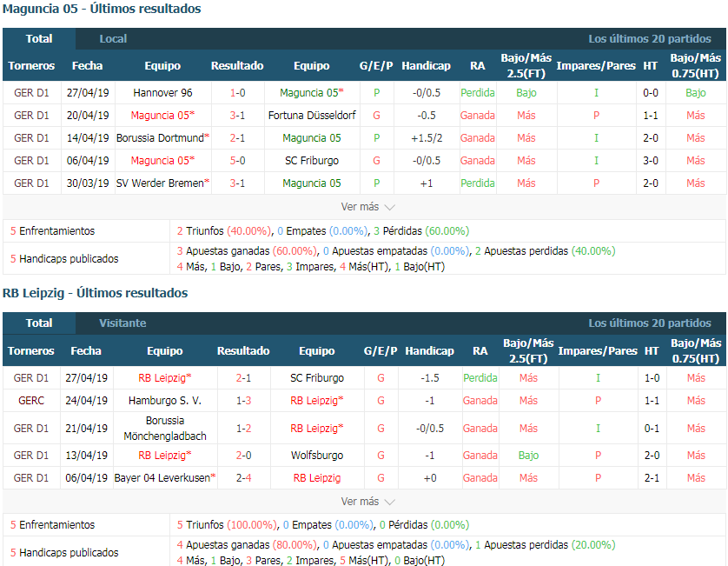Switch to the Local tab in Maguncia 05 table

point(113,39)
